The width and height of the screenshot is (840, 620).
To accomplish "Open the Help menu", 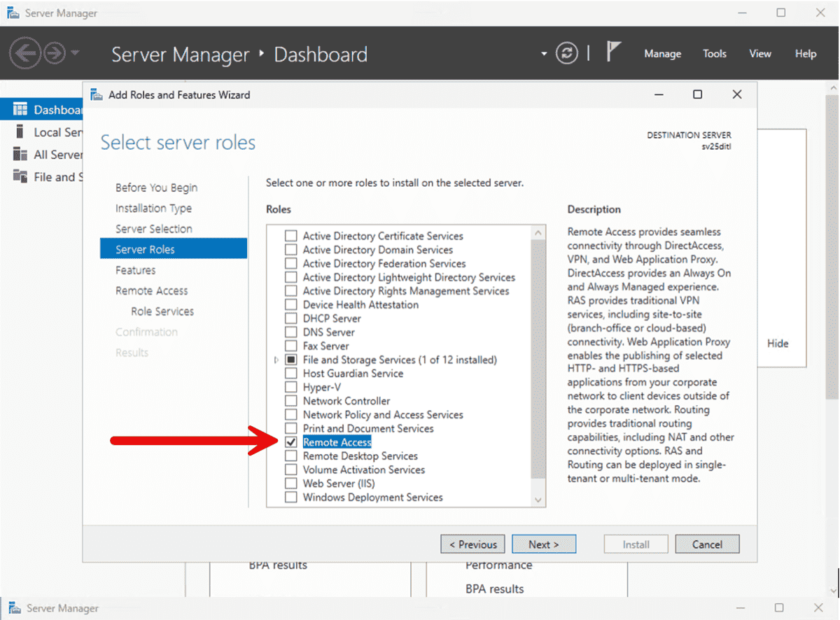I will pyautogui.click(x=806, y=54).
